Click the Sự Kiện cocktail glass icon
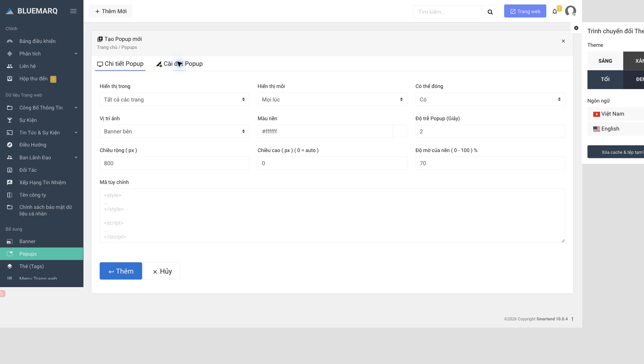This screenshot has width=644, height=364. tap(10, 120)
